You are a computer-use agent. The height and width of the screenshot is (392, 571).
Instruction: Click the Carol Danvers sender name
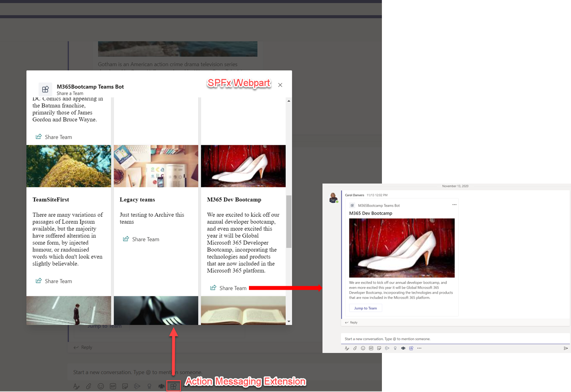tap(354, 195)
